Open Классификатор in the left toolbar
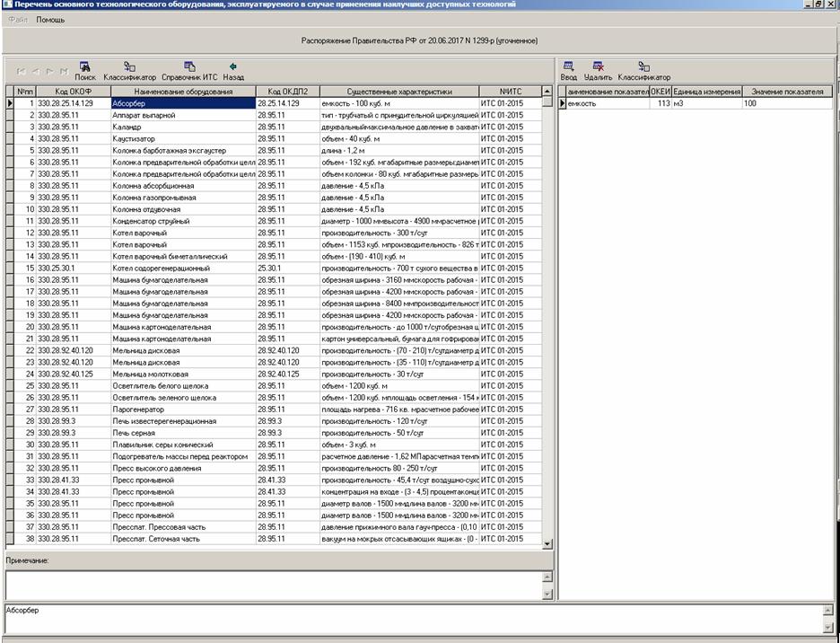The width and height of the screenshot is (840, 643). point(129,70)
